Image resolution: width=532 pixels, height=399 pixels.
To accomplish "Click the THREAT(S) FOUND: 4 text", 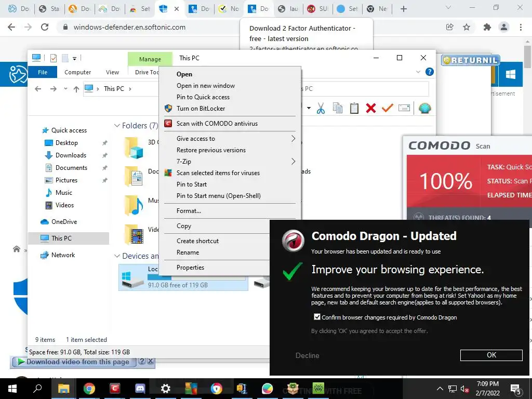I will (459, 218).
